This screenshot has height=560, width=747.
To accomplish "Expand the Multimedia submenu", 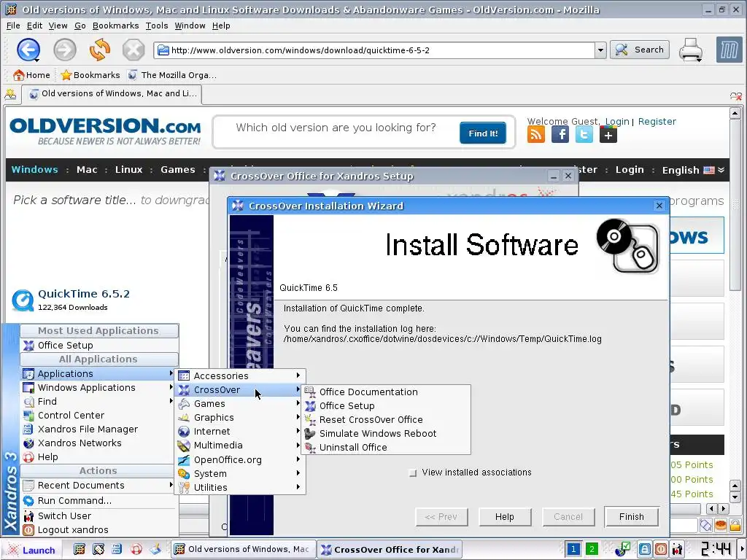I will pos(240,445).
